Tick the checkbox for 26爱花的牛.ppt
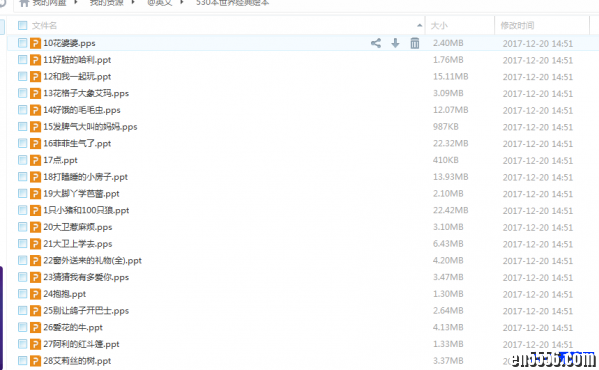 tap(23, 327)
